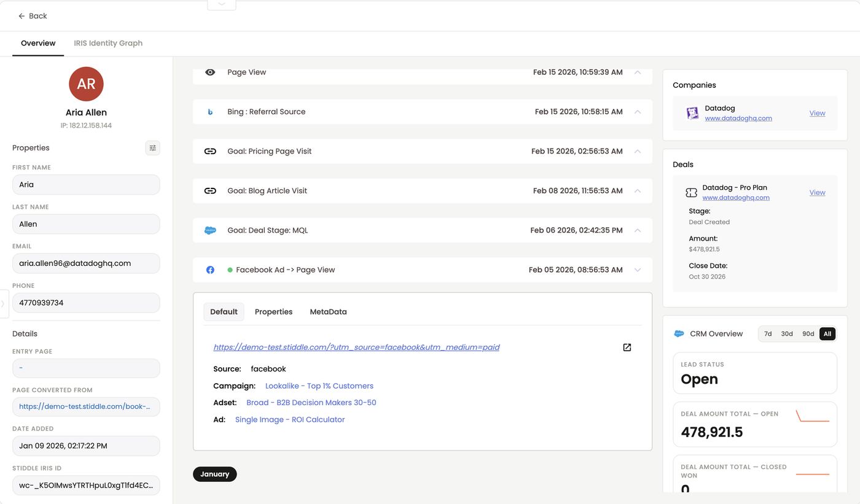
Task: Collapse the Facebook Ad Page View row
Action: (638, 270)
